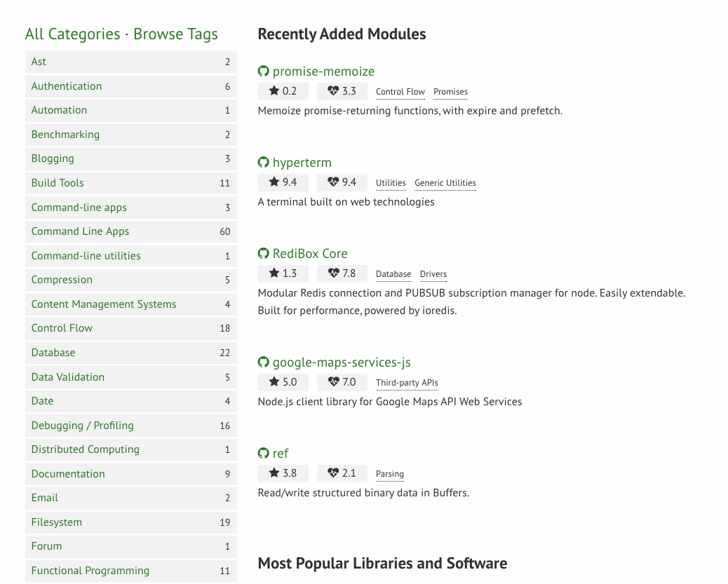Click the Promises tag on promise-memoize
This screenshot has width=728, height=584.
tap(450, 92)
